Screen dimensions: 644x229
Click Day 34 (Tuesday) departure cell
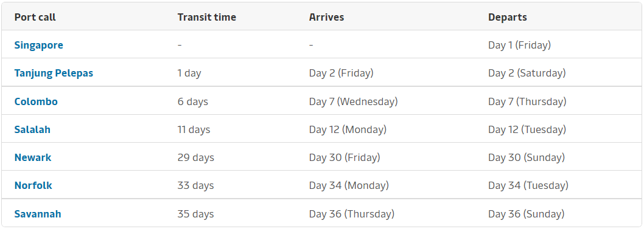point(528,186)
